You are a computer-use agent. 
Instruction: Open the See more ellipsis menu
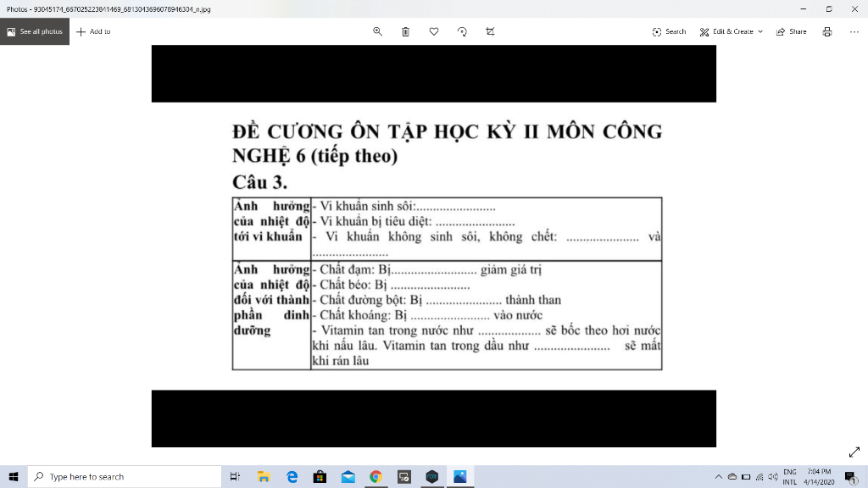854,31
